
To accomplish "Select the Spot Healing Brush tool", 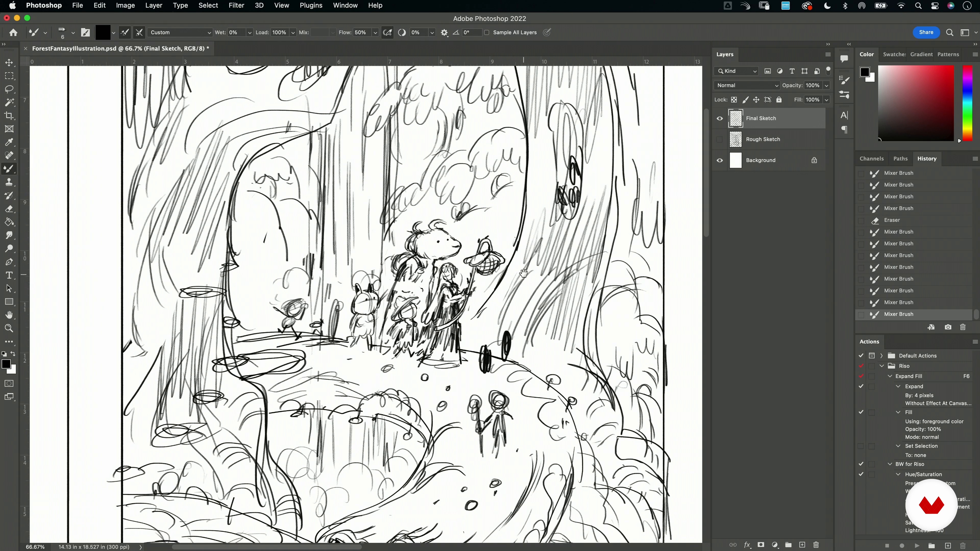I will coord(9,156).
